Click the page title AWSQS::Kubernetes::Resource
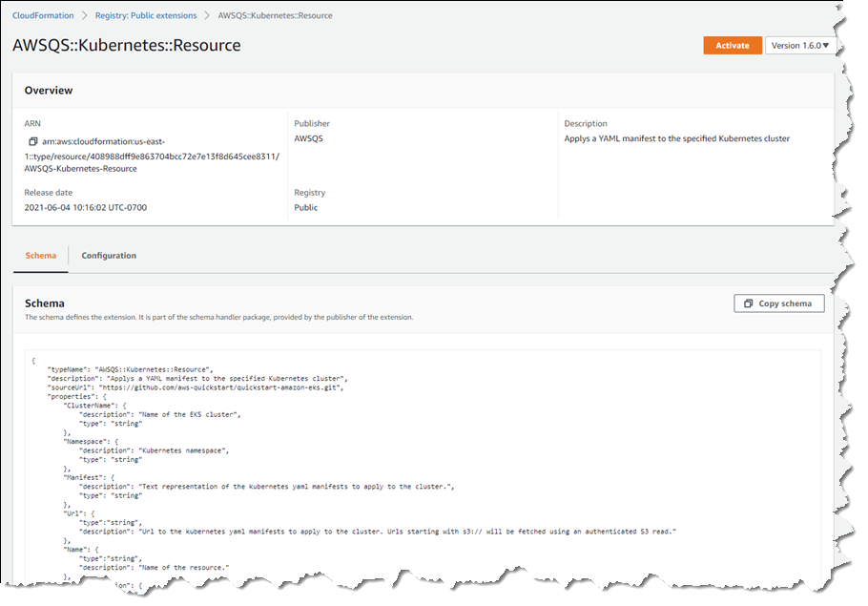Image resolution: width=868 pixels, height=606 pixels. pos(127,46)
